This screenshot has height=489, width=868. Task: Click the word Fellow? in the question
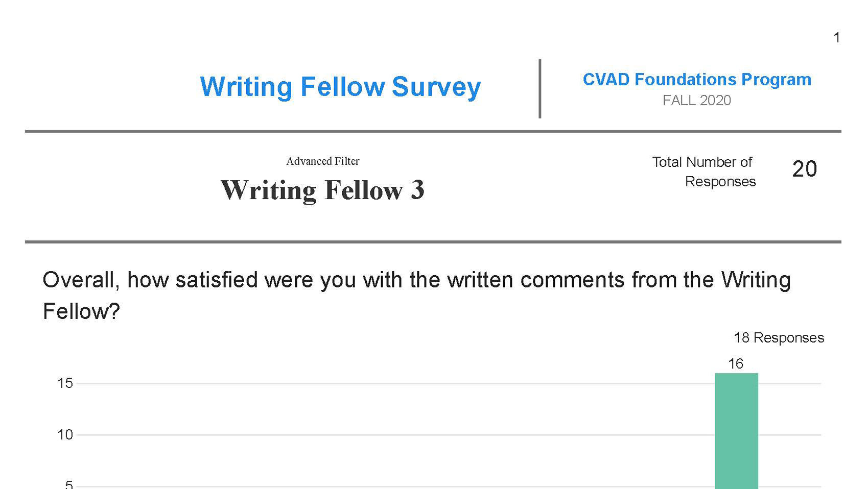pyautogui.click(x=81, y=311)
